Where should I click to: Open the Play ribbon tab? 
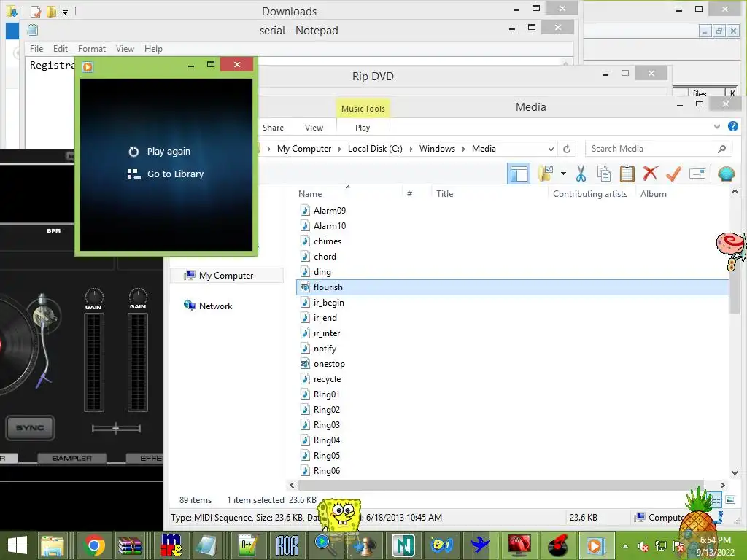tap(363, 128)
